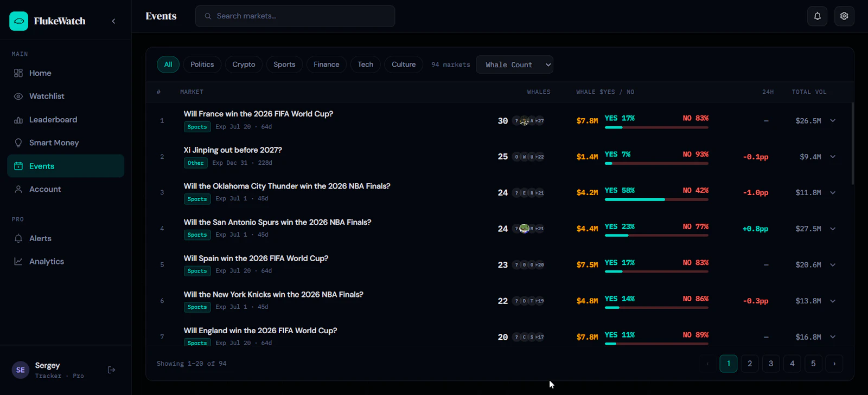Click whale avatars in the France row
Screen dimensions: 868x395
point(528,121)
